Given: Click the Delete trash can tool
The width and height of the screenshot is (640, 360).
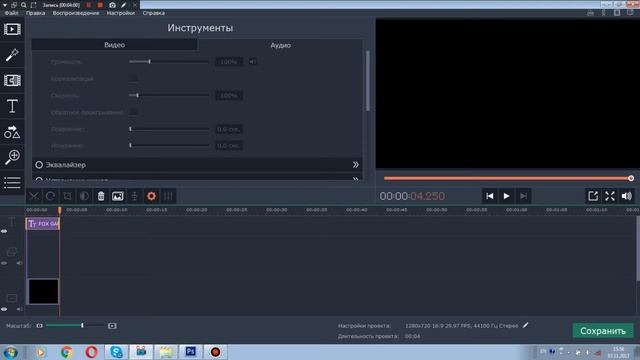Looking at the screenshot, I should 101,196.
